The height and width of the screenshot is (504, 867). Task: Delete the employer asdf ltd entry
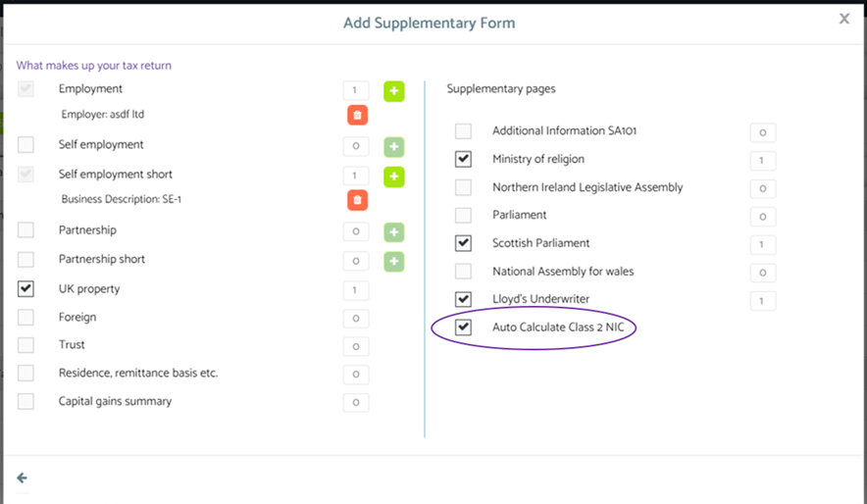tap(357, 115)
